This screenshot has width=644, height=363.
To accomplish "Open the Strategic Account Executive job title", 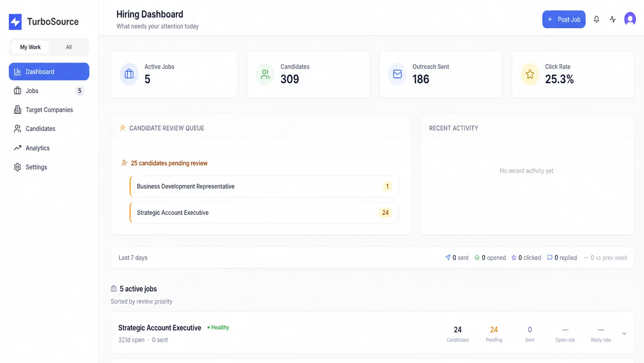I will [160, 328].
